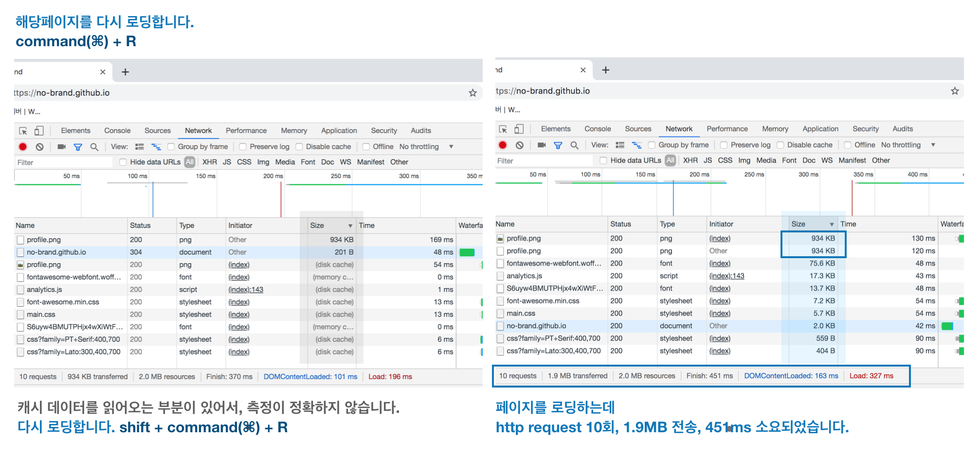This screenshot has height=458, width=980.
Task: Click Status column header in right DevTools
Action: point(632,224)
